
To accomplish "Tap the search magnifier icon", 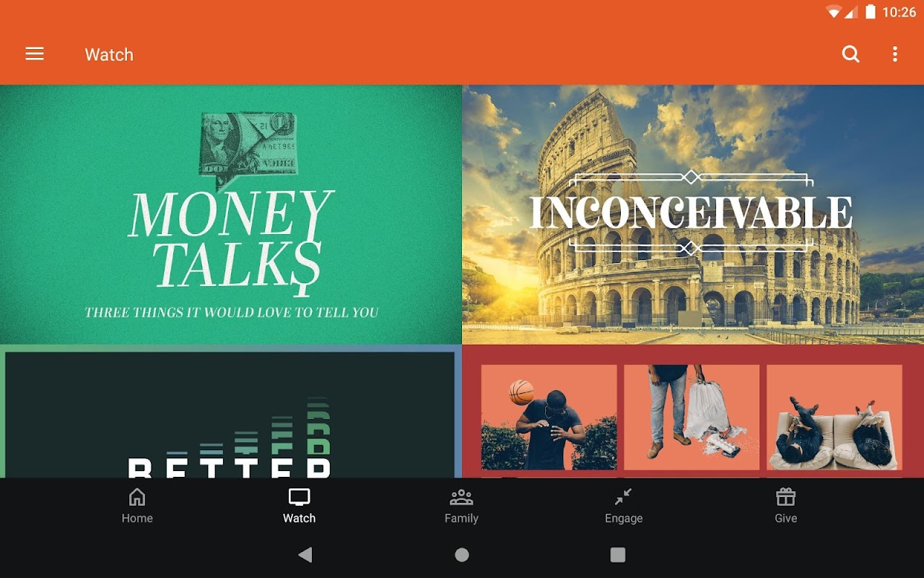I will tap(851, 54).
